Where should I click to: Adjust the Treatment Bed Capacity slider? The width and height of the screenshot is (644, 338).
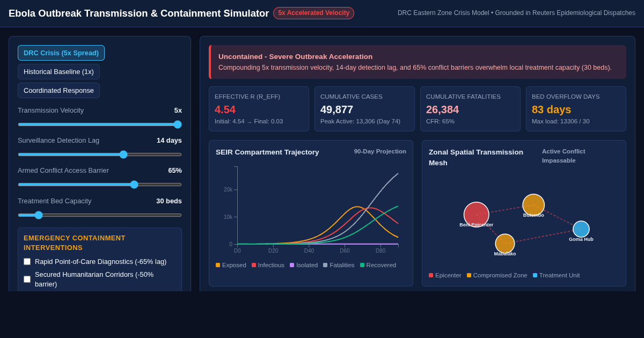pos(100,215)
